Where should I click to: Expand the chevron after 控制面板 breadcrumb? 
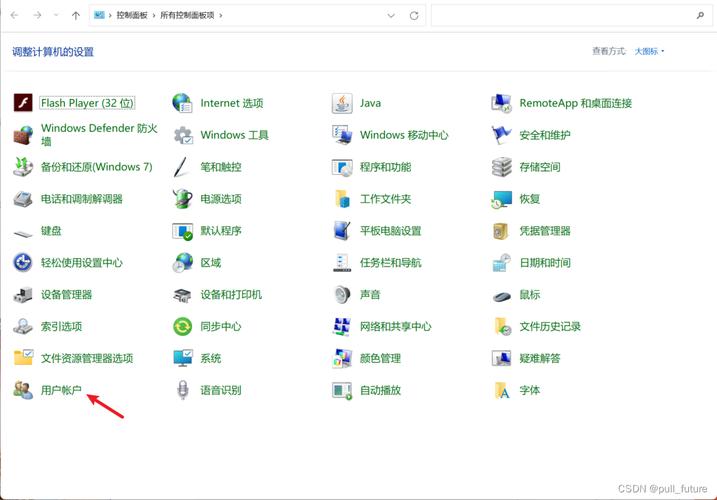(x=154, y=16)
